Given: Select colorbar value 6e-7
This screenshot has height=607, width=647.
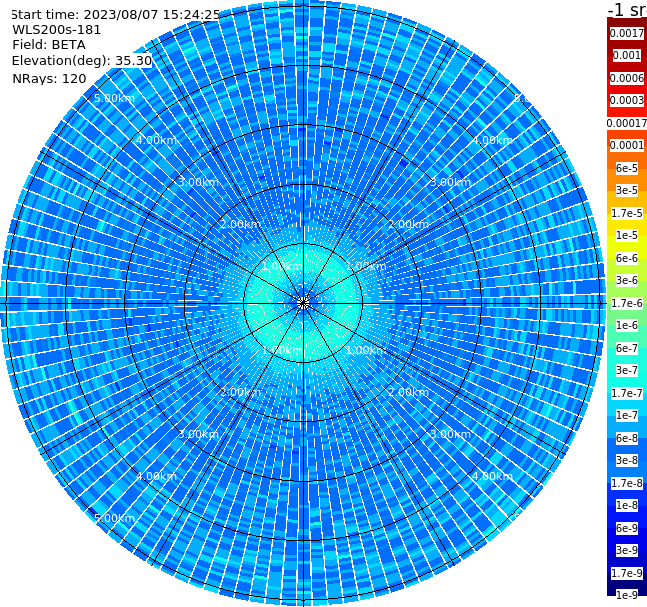Looking at the screenshot, I should (627, 348).
